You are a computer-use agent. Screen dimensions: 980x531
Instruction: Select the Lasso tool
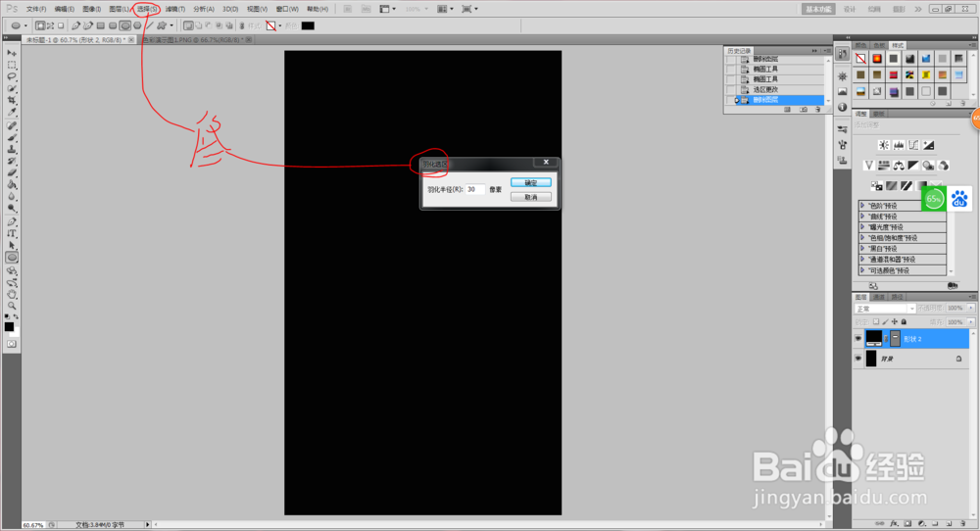[12, 76]
